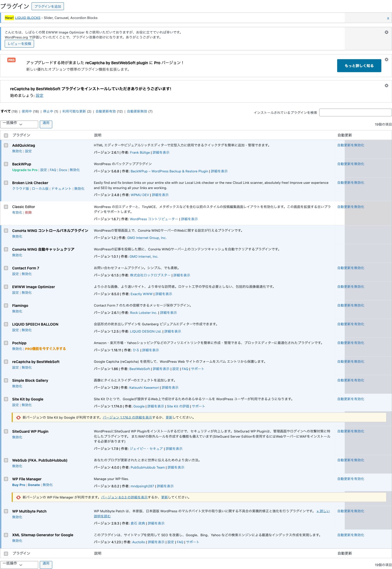The height and width of the screenshot is (569, 392).
Task: Show all plugins filter (19)
Action: coord(9,111)
